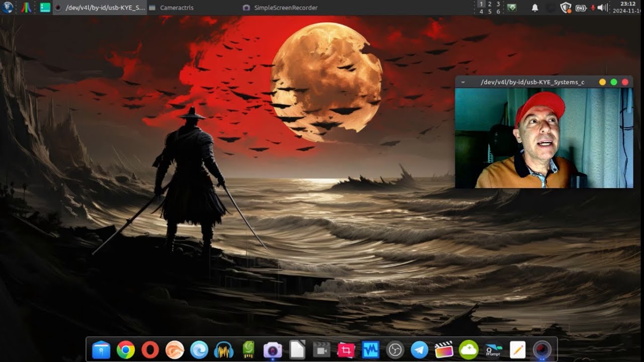Open webcam window menu arrow in titlebar
This screenshot has height=362, width=644.
(x=462, y=82)
